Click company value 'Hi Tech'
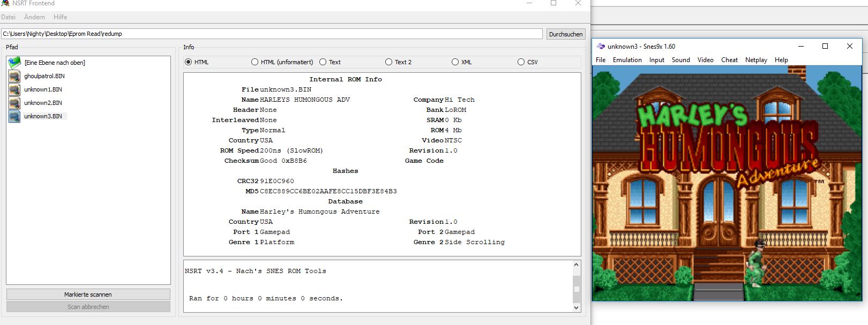 coord(460,100)
